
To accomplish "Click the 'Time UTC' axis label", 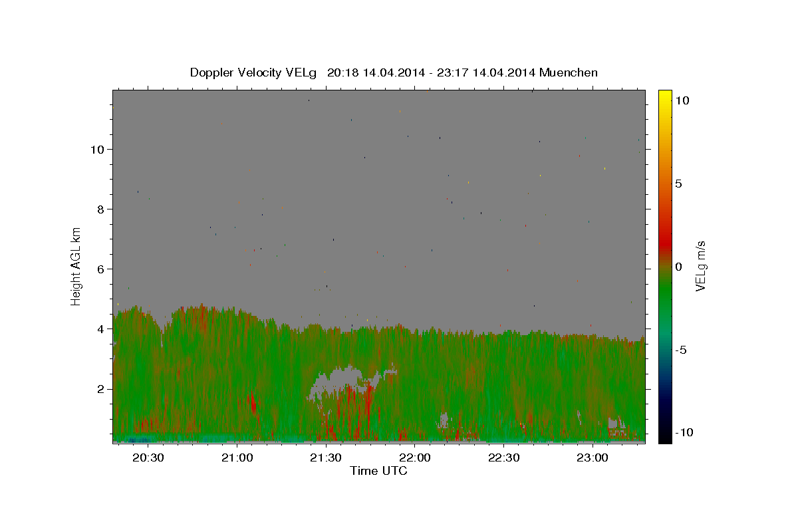I will 378,471.
